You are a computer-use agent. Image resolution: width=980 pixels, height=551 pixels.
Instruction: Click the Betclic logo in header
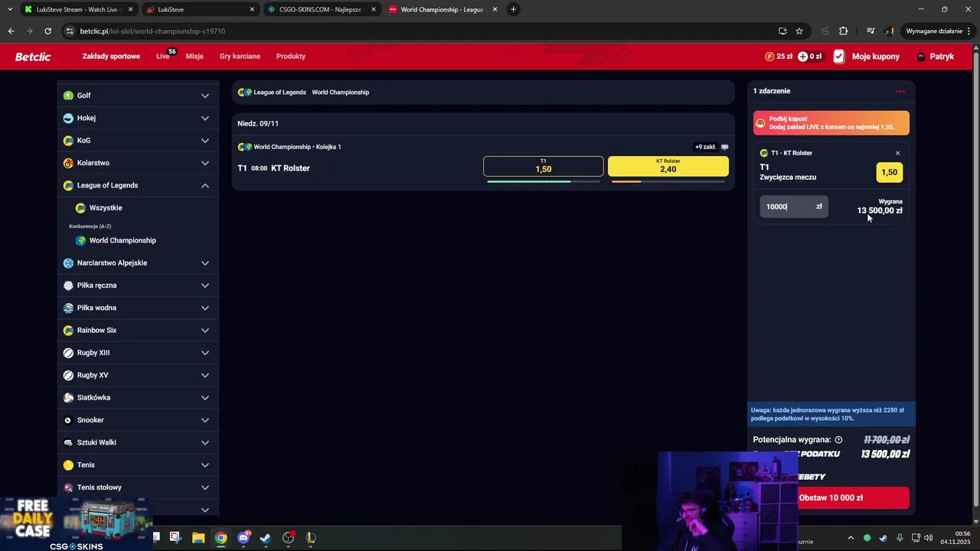click(33, 57)
